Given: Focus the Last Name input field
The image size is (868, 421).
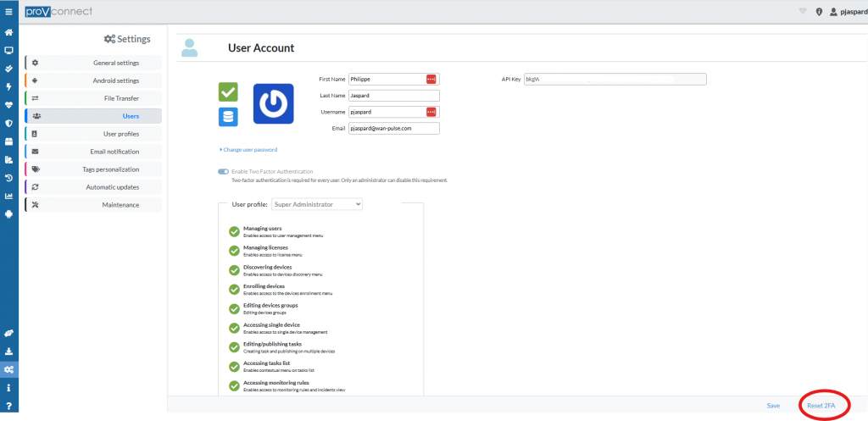Looking at the screenshot, I should (393, 95).
